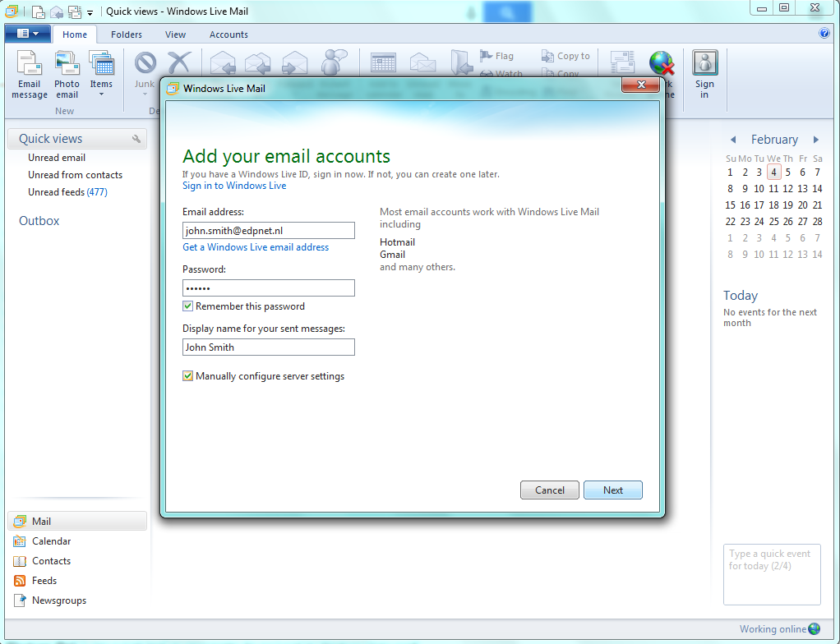Click the Forward envelope icon
840x644 pixels.
pyautogui.click(x=294, y=63)
